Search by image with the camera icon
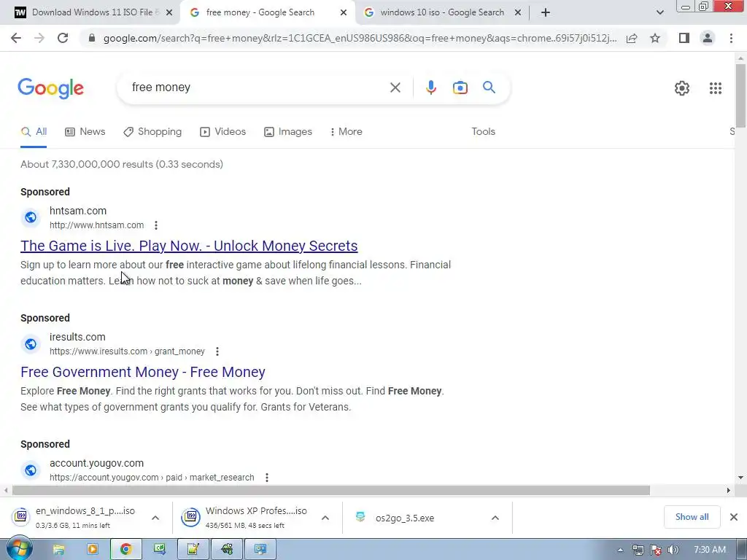Image resolution: width=747 pixels, height=560 pixels. coord(460,87)
